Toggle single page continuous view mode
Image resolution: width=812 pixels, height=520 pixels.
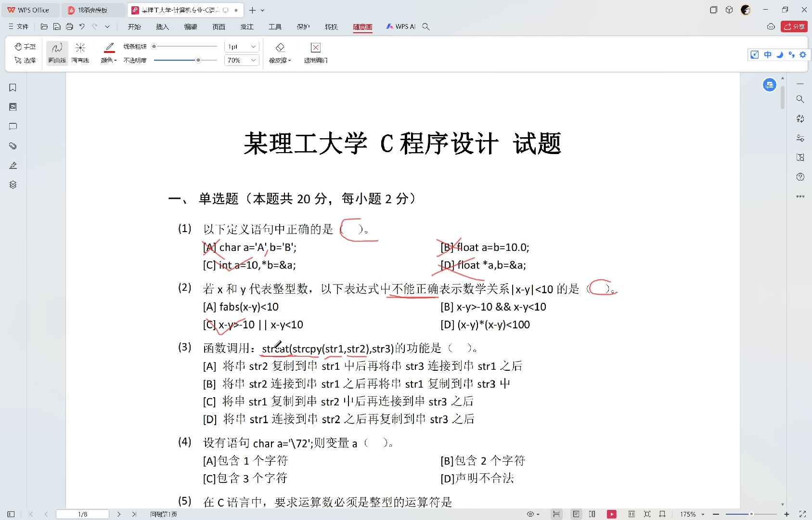[576, 514]
